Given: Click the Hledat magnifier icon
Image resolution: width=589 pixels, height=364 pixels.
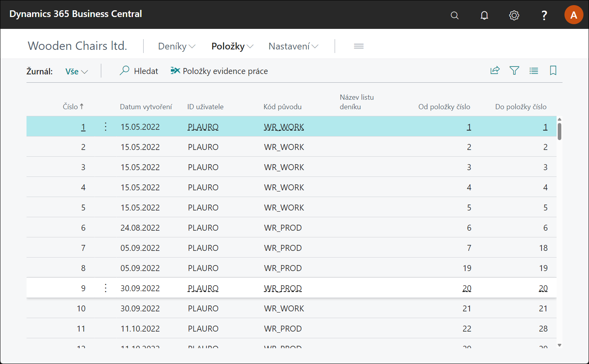Looking at the screenshot, I should click(124, 70).
